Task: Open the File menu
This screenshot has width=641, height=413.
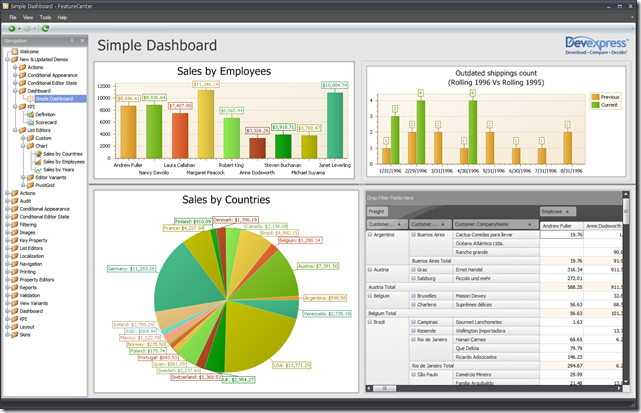Action: click(13, 18)
